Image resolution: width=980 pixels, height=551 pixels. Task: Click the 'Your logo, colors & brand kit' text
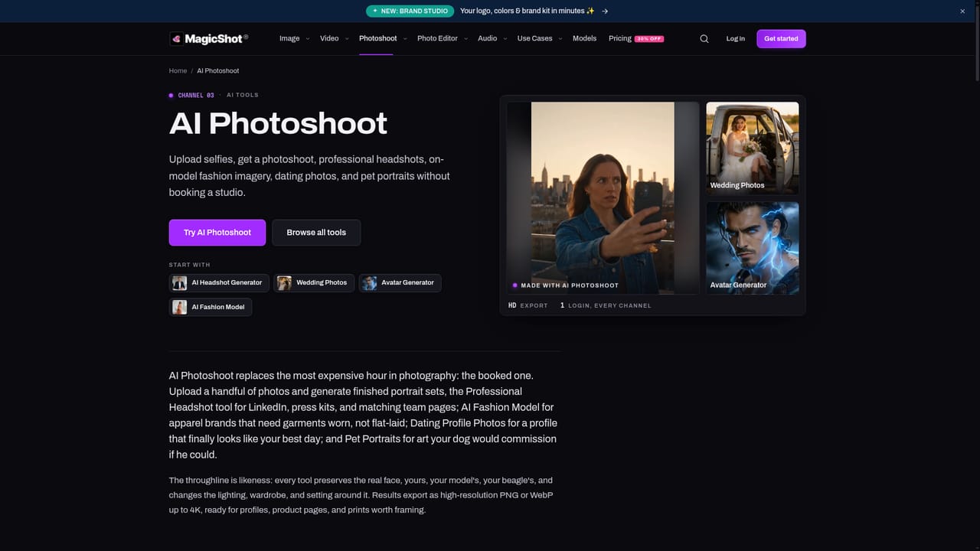[x=528, y=11]
